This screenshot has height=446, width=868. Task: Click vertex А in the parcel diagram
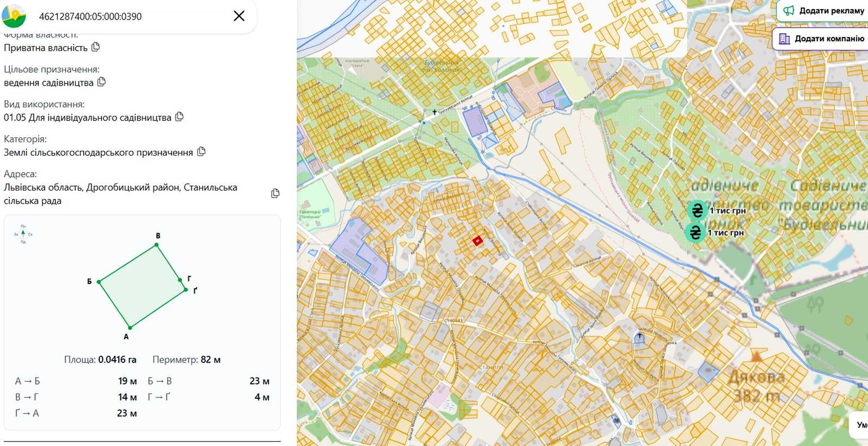[x=130, y=328]
